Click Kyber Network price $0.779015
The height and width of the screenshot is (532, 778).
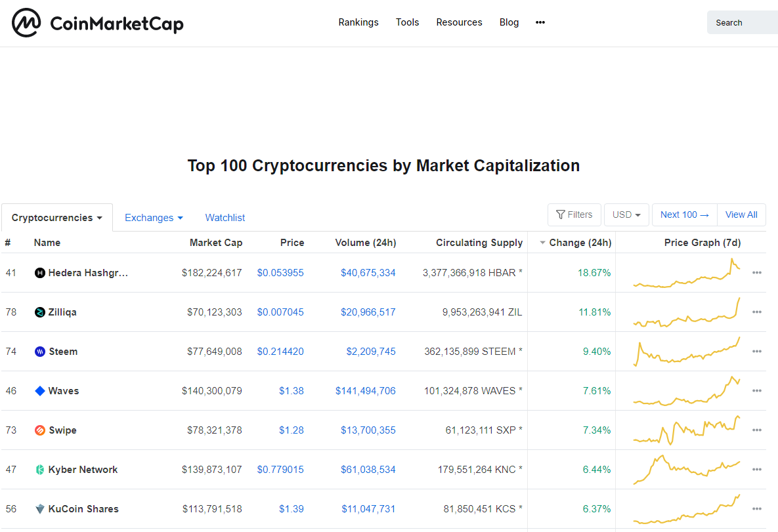(x=280, y=470)
